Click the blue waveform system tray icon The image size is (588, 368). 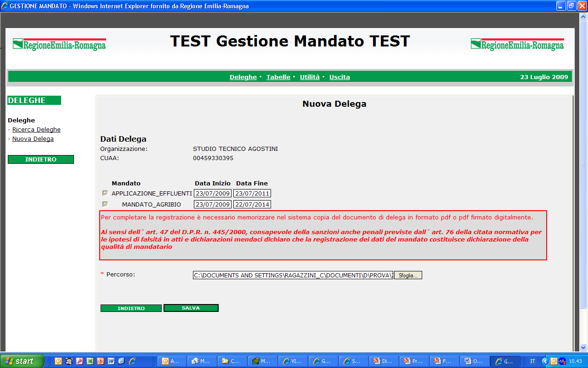point(562,361)
